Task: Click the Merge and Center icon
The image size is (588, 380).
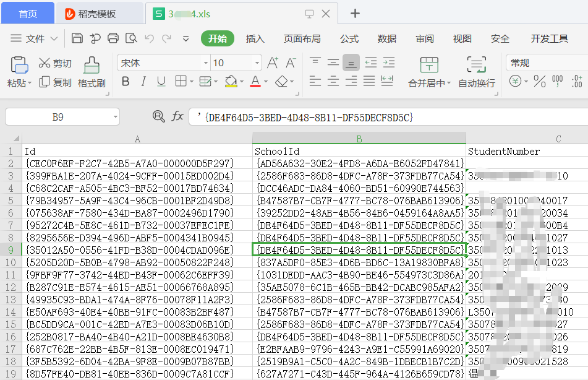Action: (429, 64)
